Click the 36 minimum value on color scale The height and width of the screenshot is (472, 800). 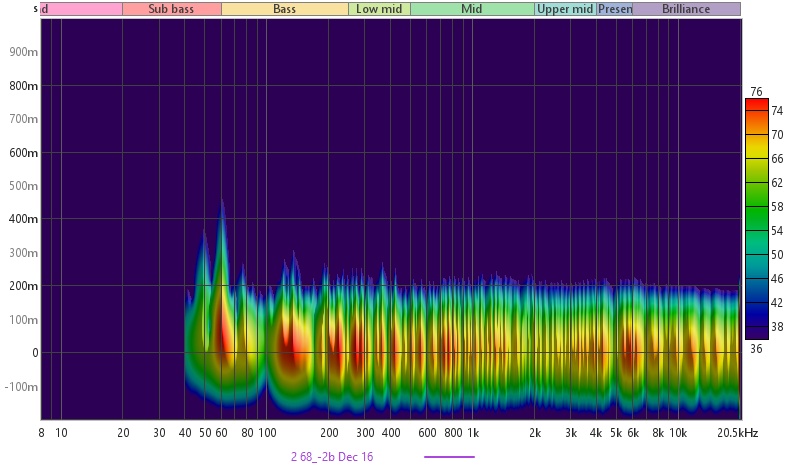pos(757,348)
